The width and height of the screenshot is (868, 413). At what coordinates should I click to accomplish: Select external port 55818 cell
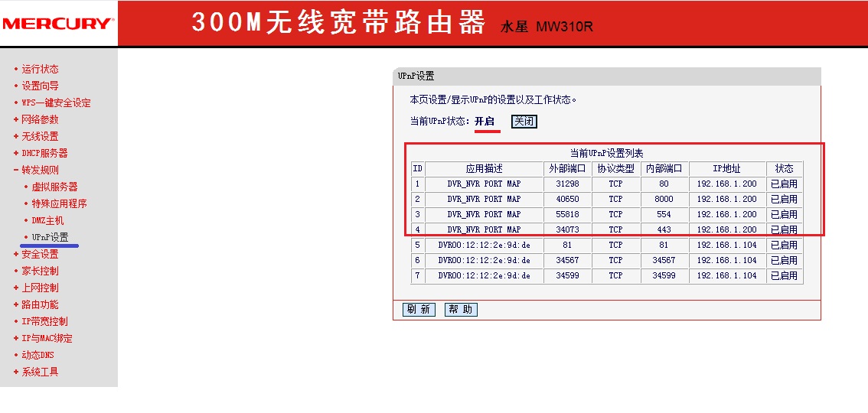pos(567,214)
